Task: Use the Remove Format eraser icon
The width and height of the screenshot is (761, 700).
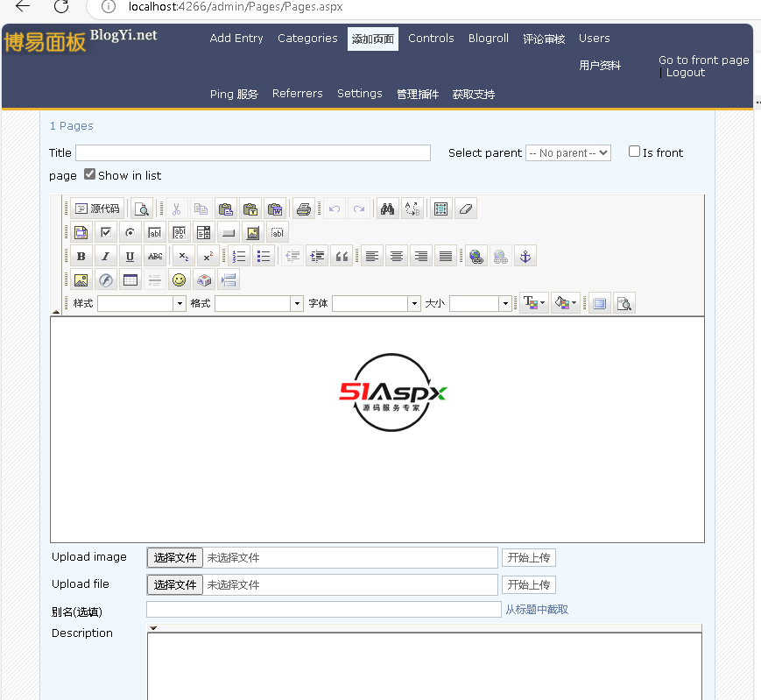Action: tap(465, 209)
